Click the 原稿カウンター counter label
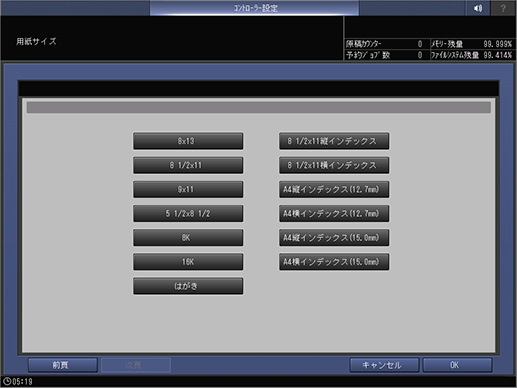The height and width of the screenshot is (388, 517). (364, 44)
